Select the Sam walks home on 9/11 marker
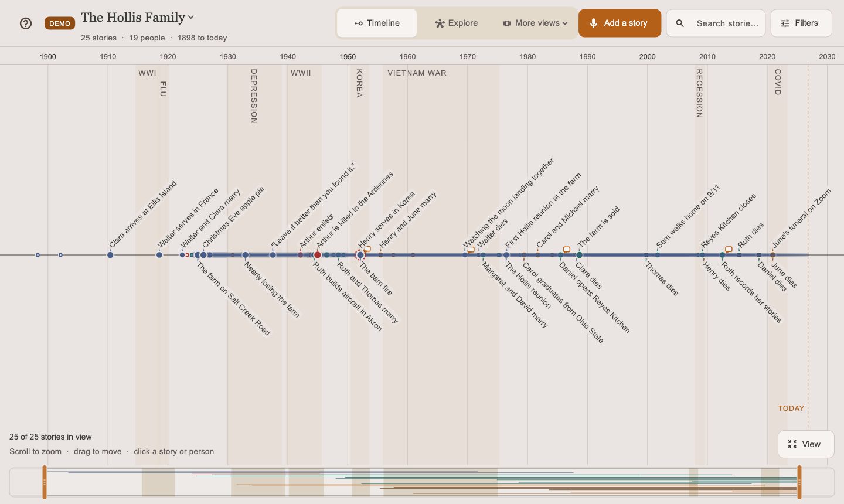The width and height of the screenshot is (844, 504). pos(658,255)
